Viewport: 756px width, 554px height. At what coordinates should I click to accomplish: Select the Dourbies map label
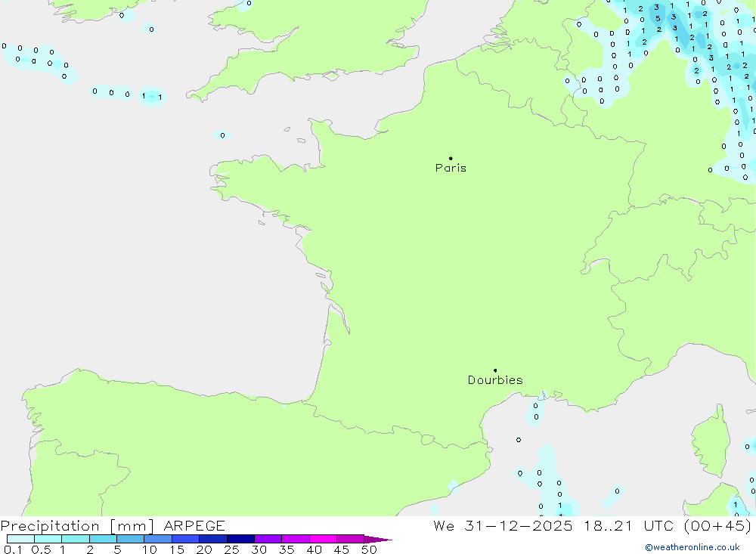(495, 380)
